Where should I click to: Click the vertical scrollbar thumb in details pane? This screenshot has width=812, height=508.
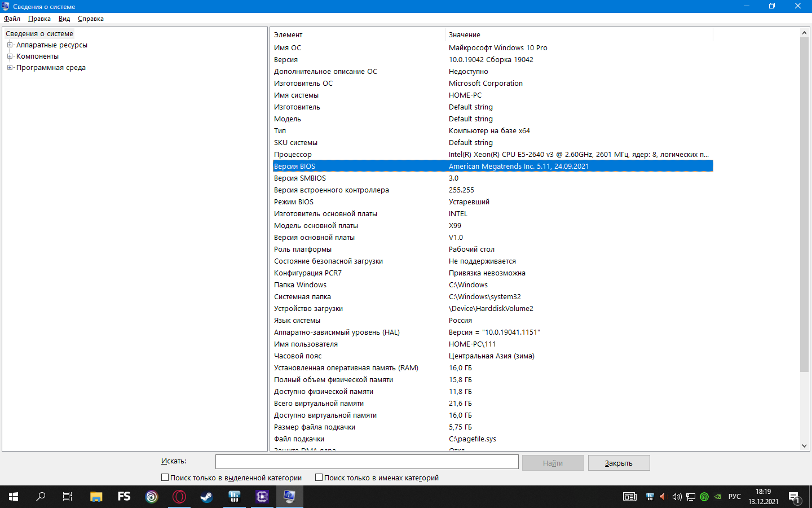tap(805, 204)
